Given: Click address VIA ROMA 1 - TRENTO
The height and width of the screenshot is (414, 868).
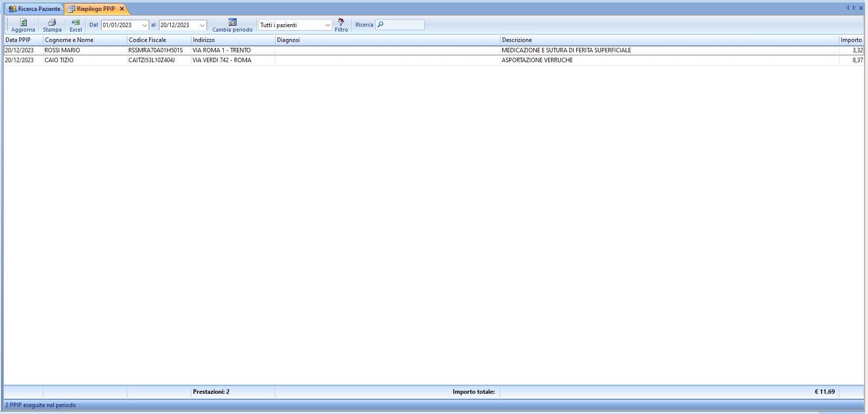Looking at the screenshot, I should [222, 50].
